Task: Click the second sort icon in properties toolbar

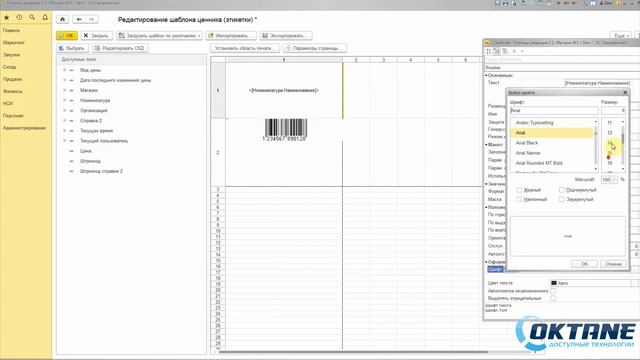Action: [497, 51]
